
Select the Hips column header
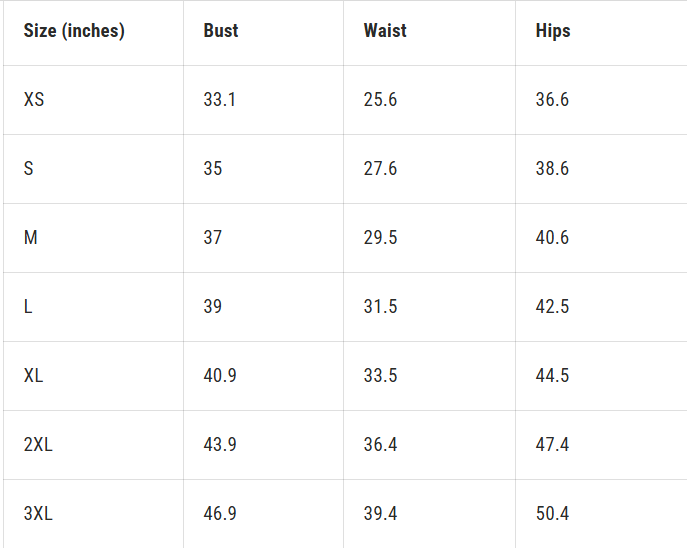(x=553, y=31)
